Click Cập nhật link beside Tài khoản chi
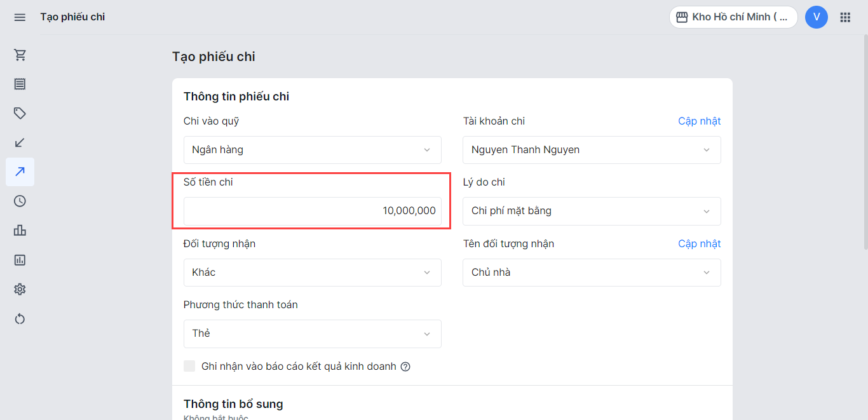868x420 pixels. [699, 121]
